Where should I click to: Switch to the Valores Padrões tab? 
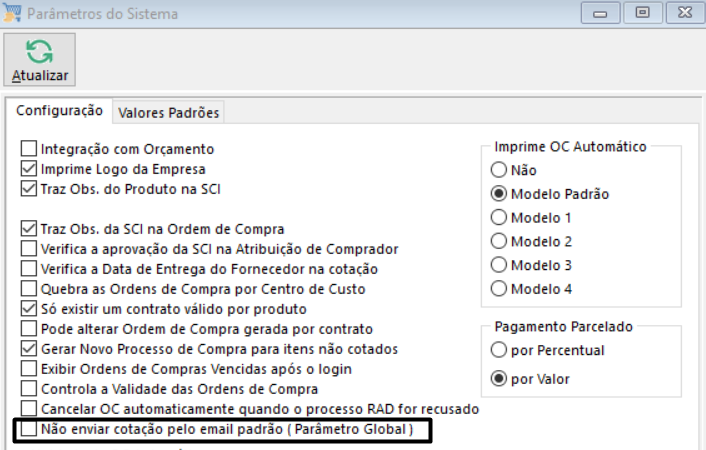[168, 112]
